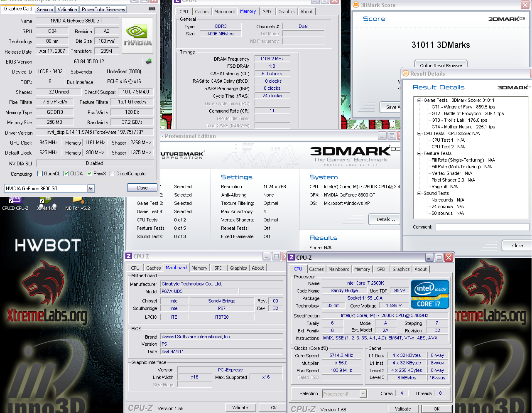This screenshot has height=413, width=532.
Task: Close the 3DMark Score window
Action: coord(525,5)
